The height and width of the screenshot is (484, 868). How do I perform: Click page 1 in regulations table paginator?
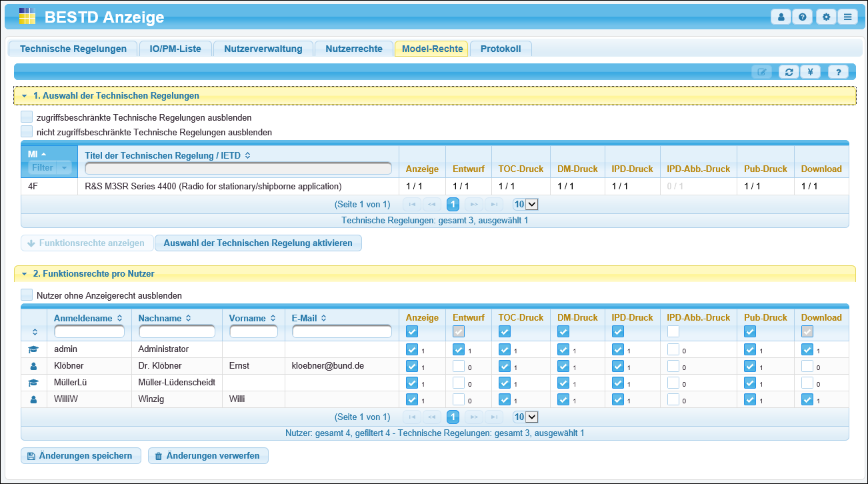[453, 204]
